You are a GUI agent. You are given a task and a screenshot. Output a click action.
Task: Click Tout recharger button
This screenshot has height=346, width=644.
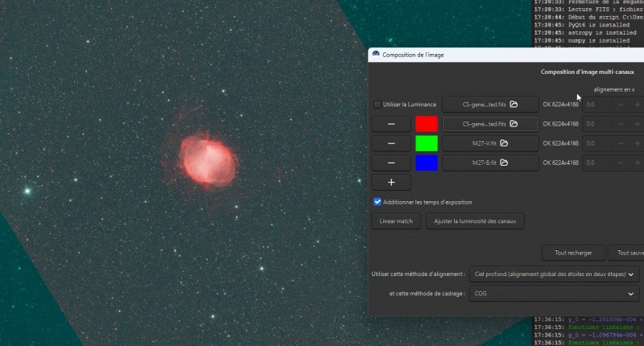click(573, 253)
